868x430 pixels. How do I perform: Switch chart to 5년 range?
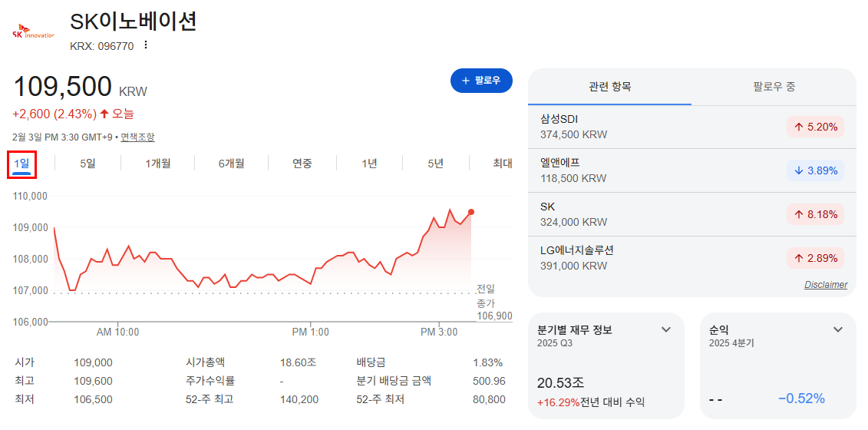436,164
